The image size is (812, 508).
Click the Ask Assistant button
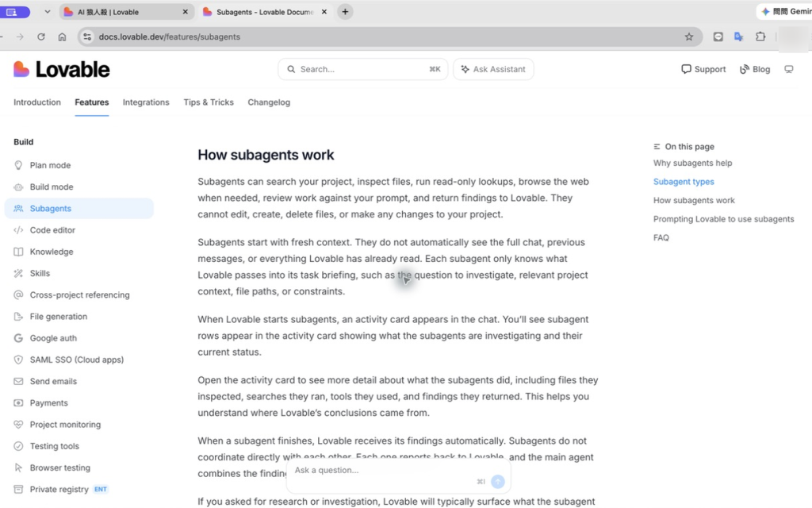pos(493,70)
